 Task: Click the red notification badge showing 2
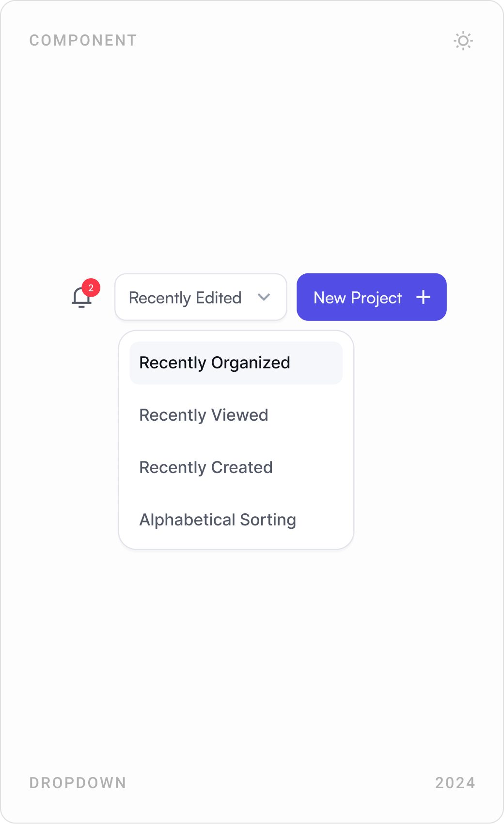point(91,287)
